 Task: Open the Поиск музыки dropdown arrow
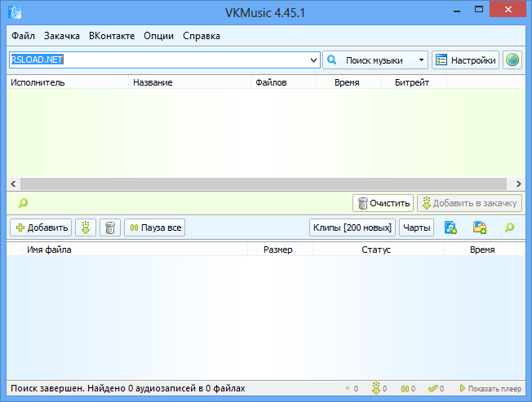421,60
